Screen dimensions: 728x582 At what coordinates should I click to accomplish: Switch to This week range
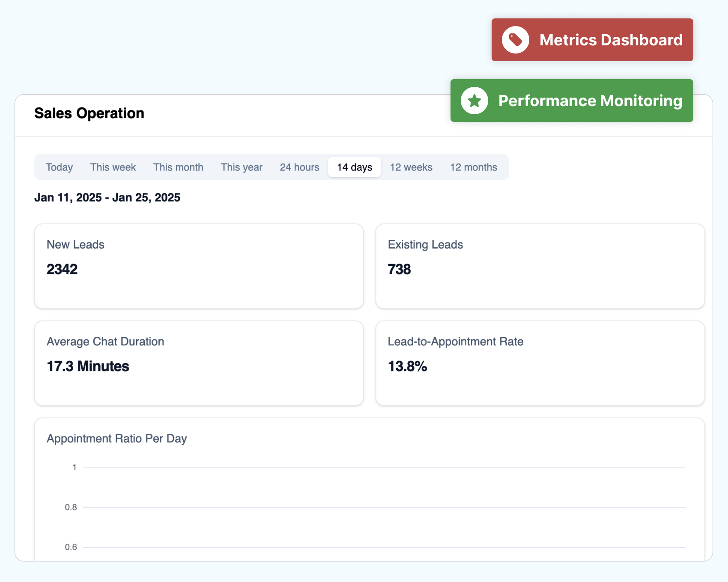[x=113, y=167]
